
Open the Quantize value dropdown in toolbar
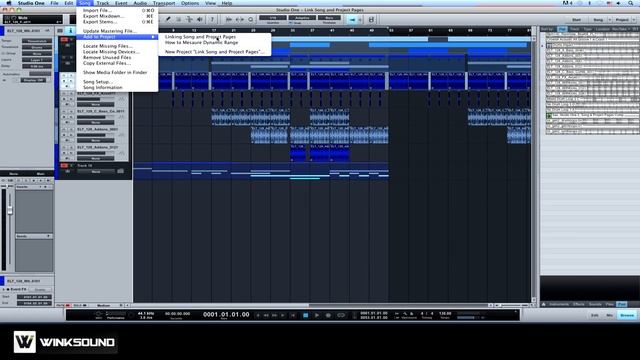(x=273, y=18)
